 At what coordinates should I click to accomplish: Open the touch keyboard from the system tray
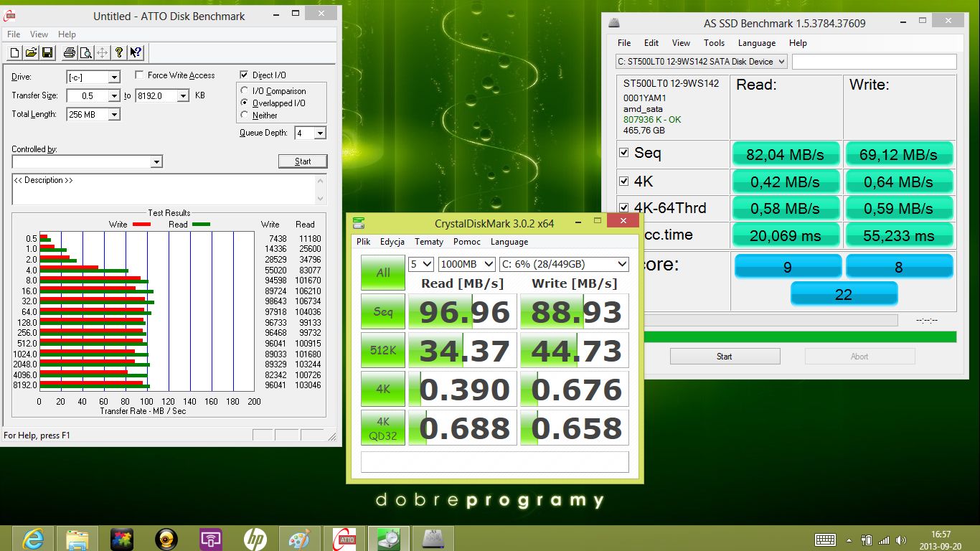(825, 540)
